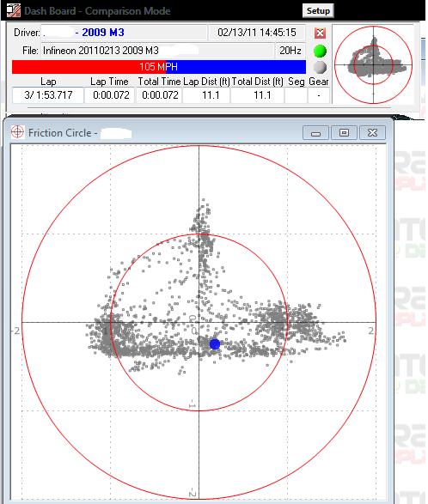Click the 'Lap Dist (ft)' column header
Viewport: 428px width, 504px height.
(206, 82)
